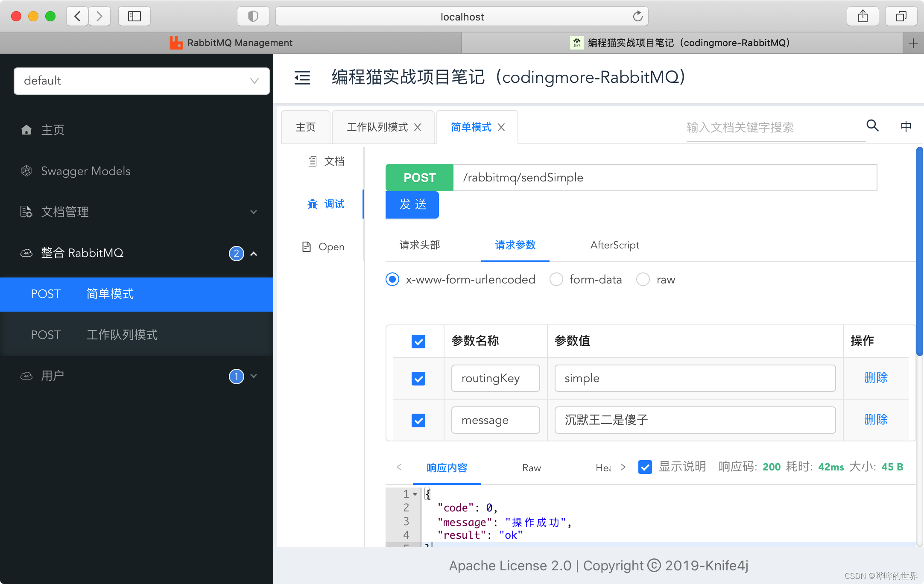The width and height of the screenshot is (924, 584).
Task: Select the 整合 RabbitMQ cloud API icon
Action: point(26,253)
